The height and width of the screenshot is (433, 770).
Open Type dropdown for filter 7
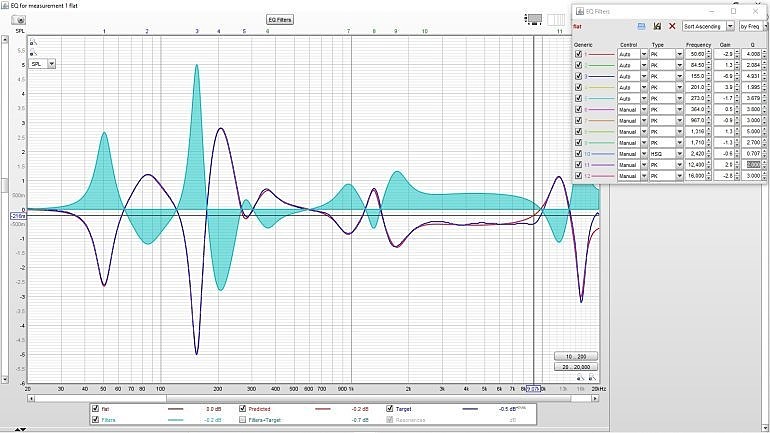click(666, 120)
